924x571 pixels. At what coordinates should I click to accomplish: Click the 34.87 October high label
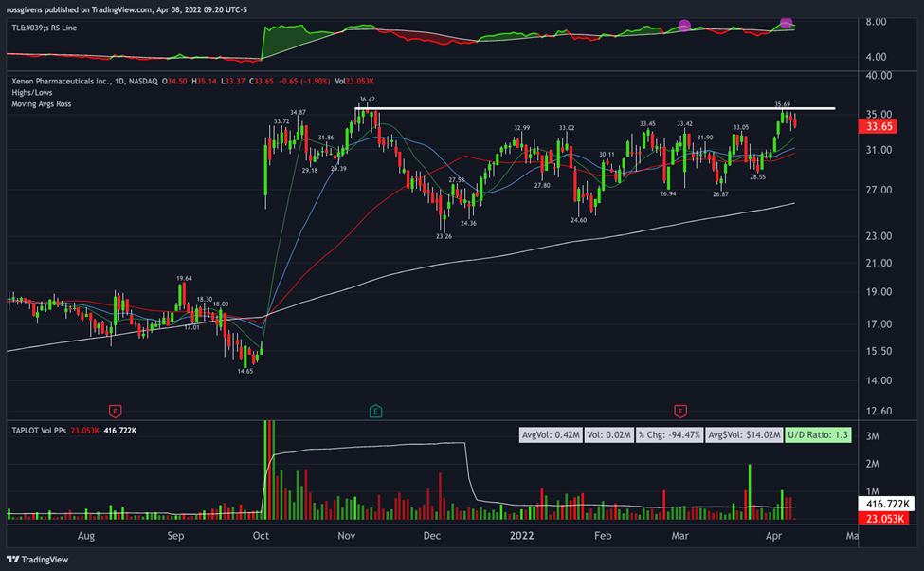298,112
